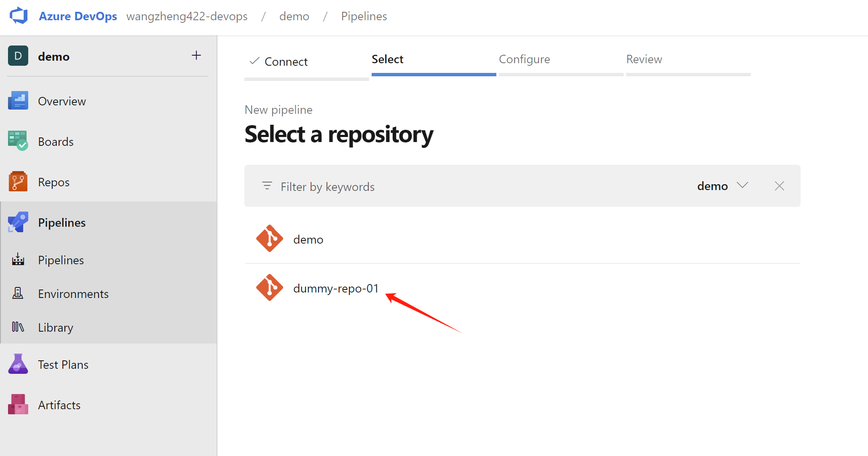Select the dummy-repo-01 repository
This screenshot has width=868, height=456.
tap(335, 288)
